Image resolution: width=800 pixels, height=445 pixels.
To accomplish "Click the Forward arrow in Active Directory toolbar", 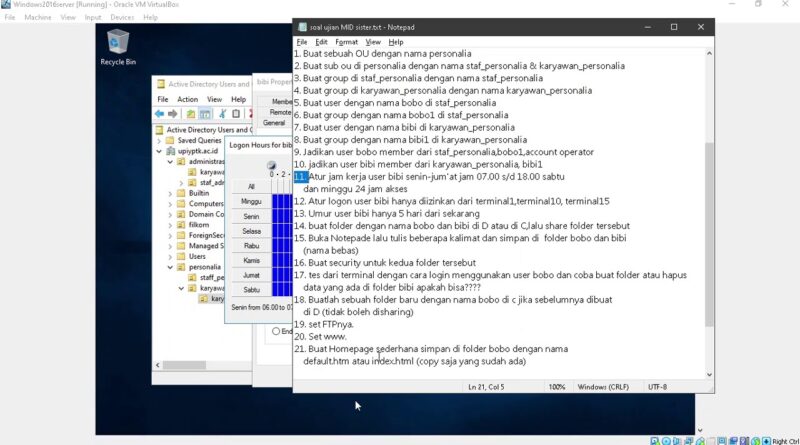I will click(x=172, y=114).
